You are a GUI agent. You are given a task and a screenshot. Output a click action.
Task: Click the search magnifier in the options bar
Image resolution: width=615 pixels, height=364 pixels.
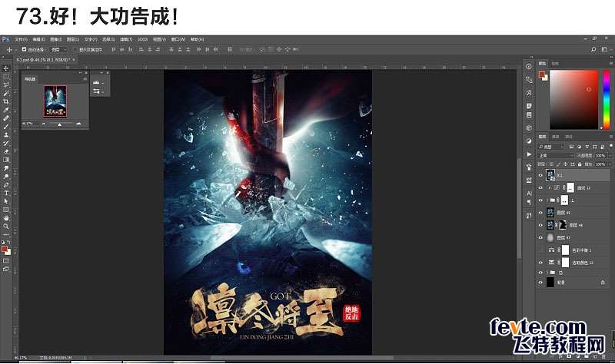click(593, 49)
